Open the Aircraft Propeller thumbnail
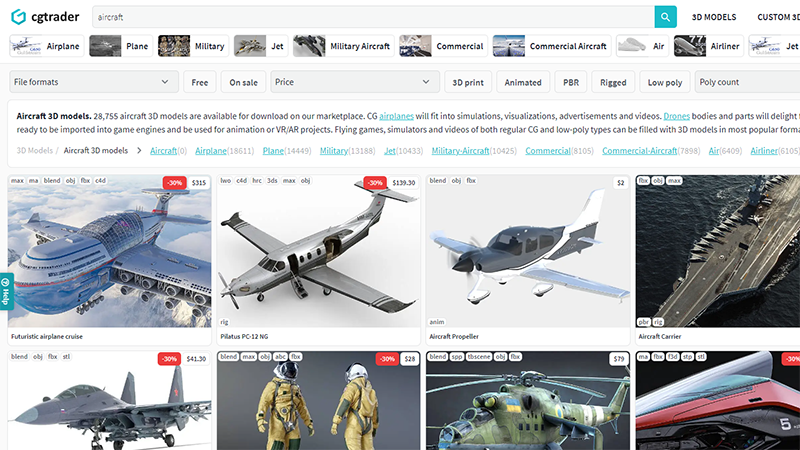 point(528,251)
